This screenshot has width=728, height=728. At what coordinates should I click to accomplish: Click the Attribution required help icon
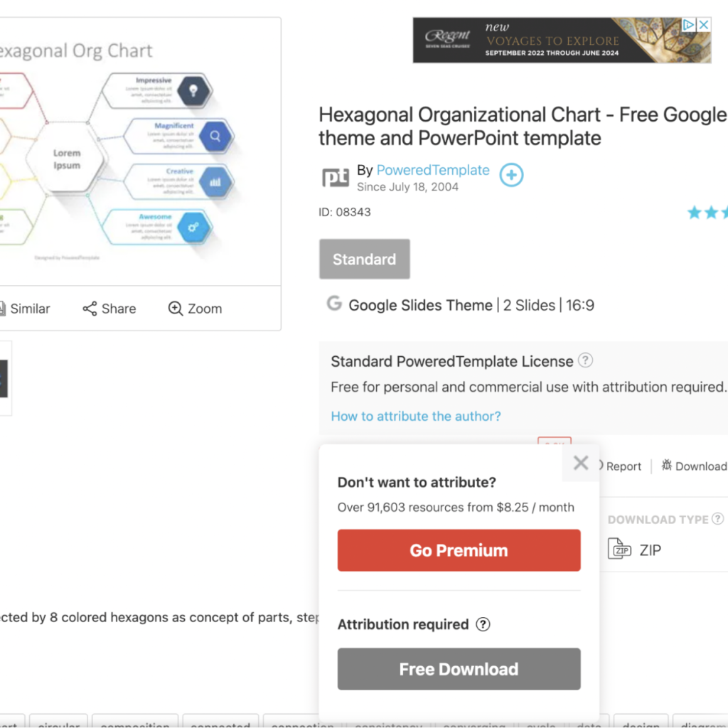coord(483,625)
